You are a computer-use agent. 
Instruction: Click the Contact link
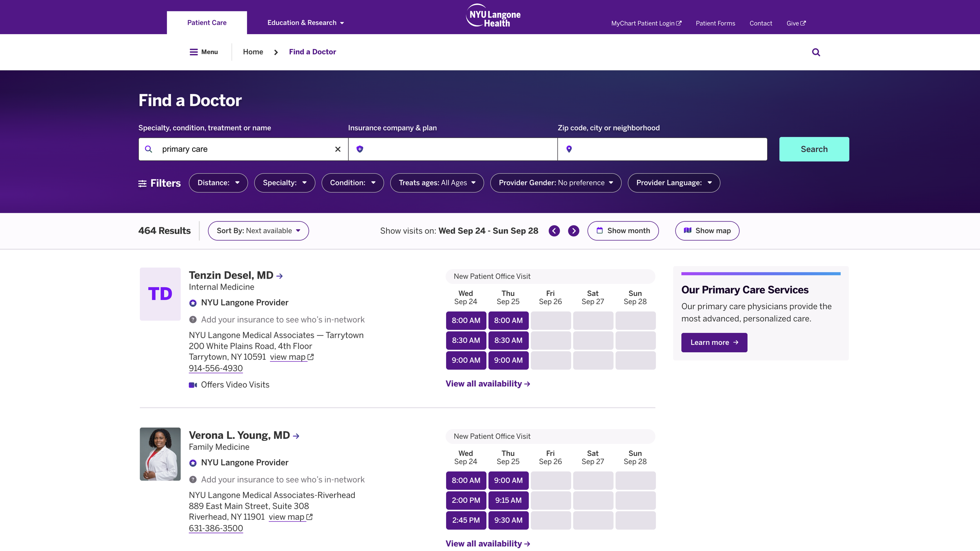pos(760,24)
